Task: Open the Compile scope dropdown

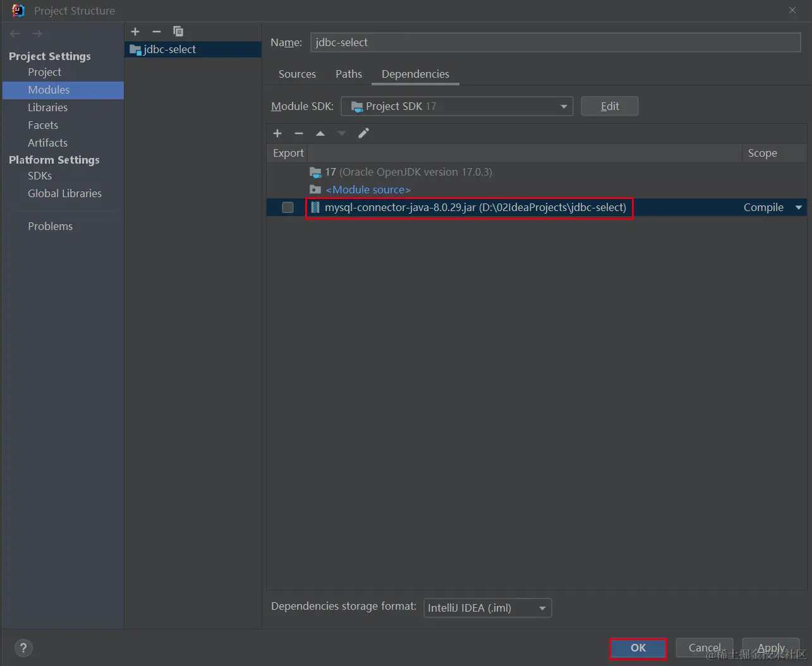Action: (799, 207)
